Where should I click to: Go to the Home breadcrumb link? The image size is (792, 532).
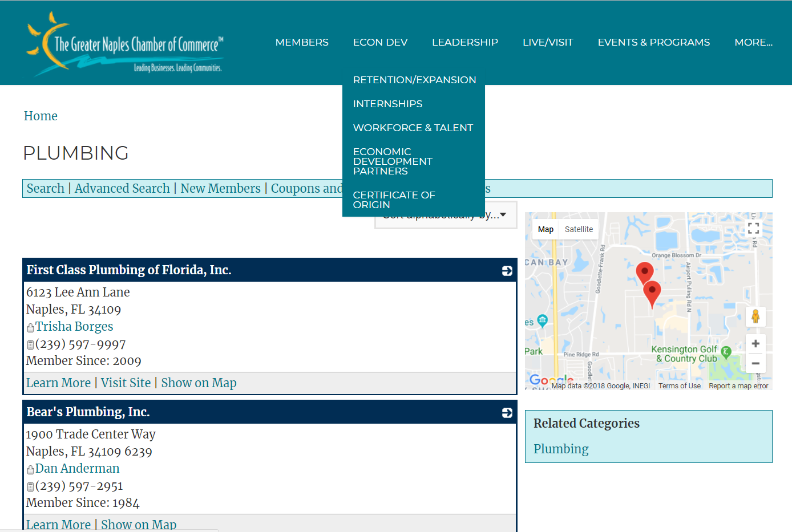tap(41, 116)
